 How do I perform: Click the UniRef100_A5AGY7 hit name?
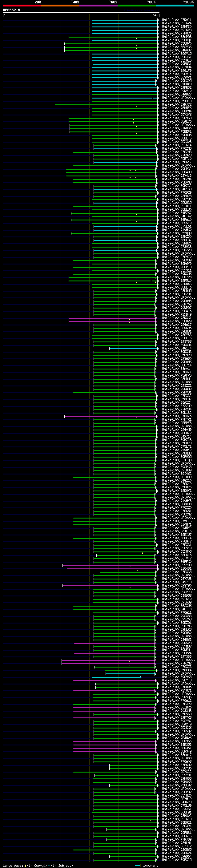click(177, 162)
